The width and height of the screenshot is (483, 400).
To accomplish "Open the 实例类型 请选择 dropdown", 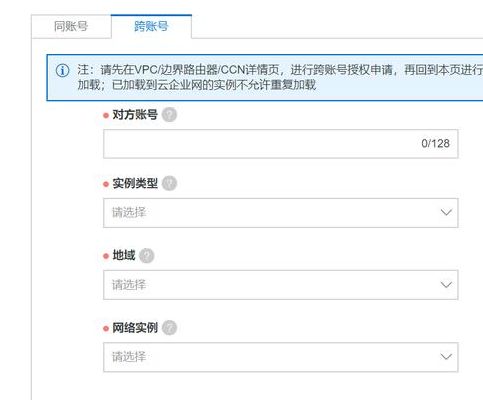I will click(x=281, y=213).
